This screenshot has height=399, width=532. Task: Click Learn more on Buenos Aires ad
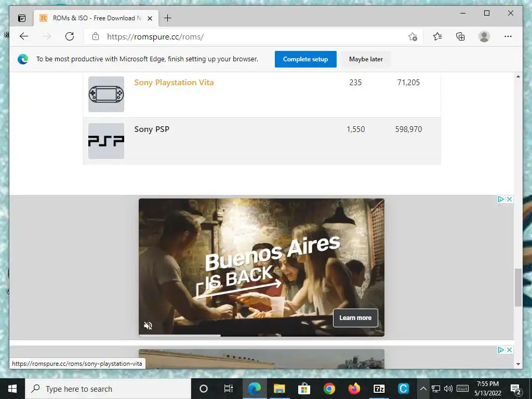[355, 318]
